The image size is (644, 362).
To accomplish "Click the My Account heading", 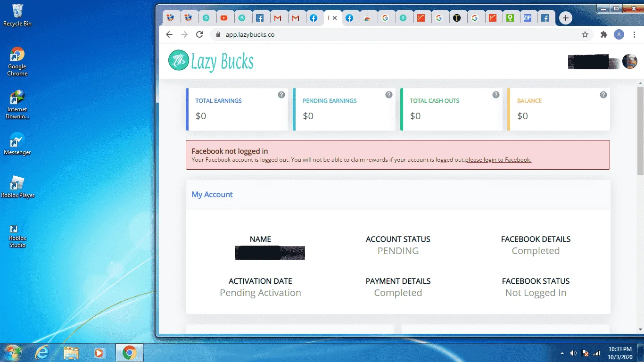I will tap(212, 194).
